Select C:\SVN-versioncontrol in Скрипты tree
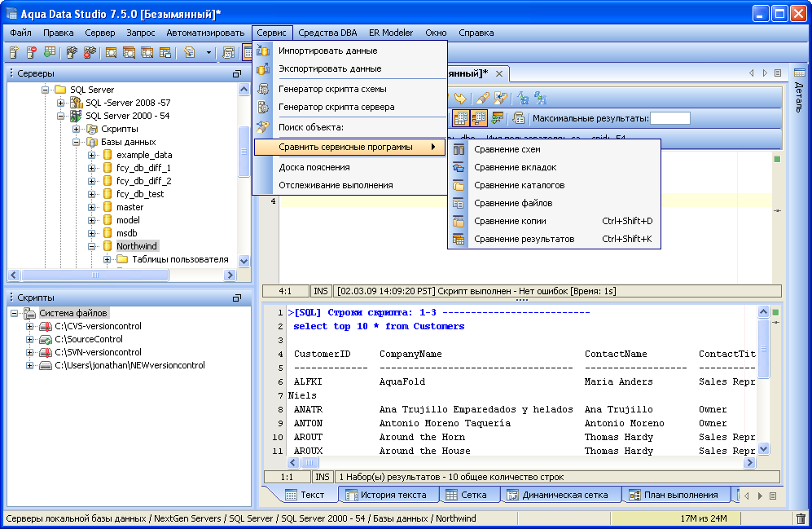The height and width of the screenshot is (529, 812). pyautogui.click(x=98, y=352)
